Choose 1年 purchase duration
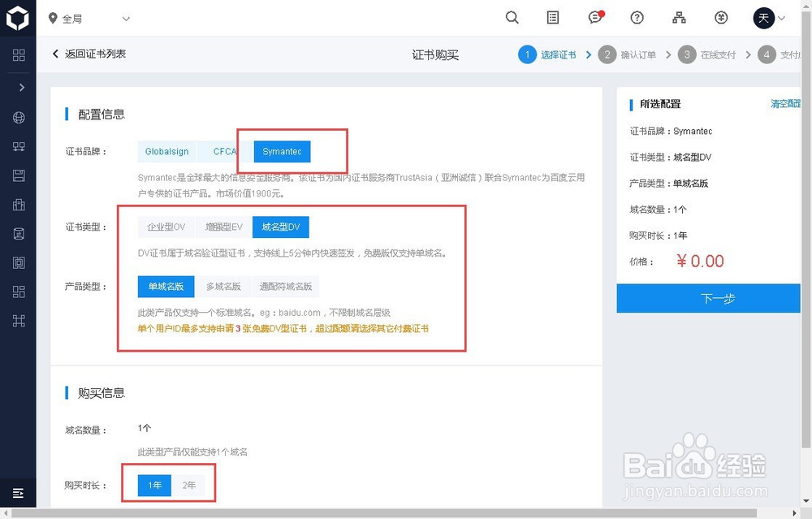The image size is (812, 519). (154, 486)
